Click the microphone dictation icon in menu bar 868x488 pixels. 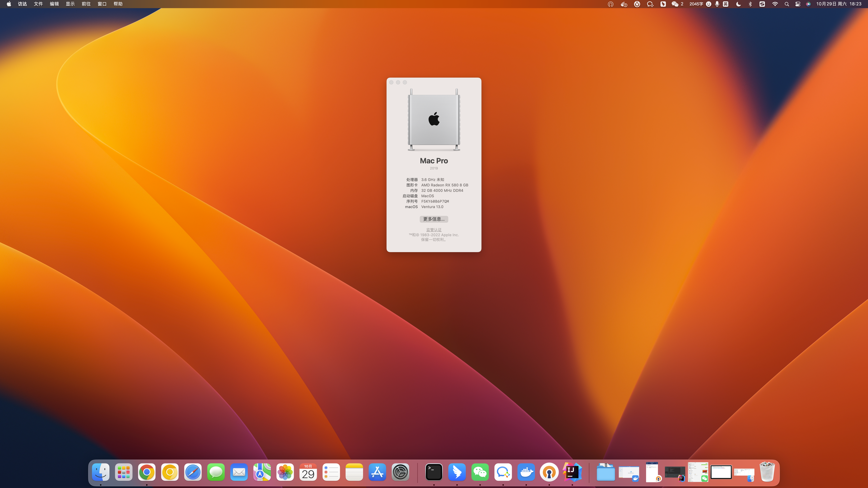coord(717,4)
